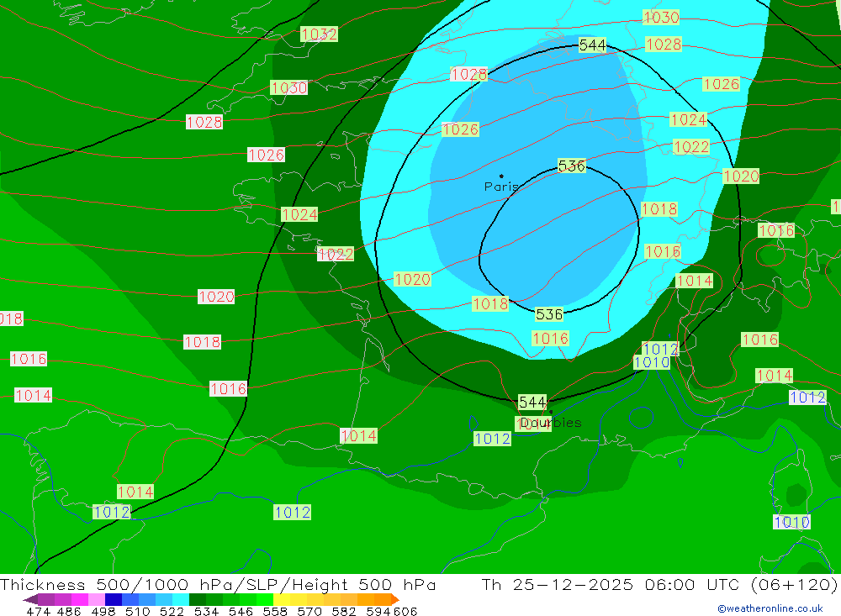Image resolution: width=841 pixels, height=616 pixels.
Task: Click the 1030 label just below 1032
Action: coord(289,87)
